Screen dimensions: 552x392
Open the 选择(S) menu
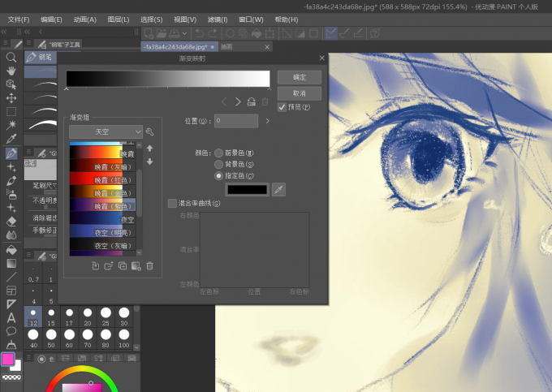click(152, 19)
